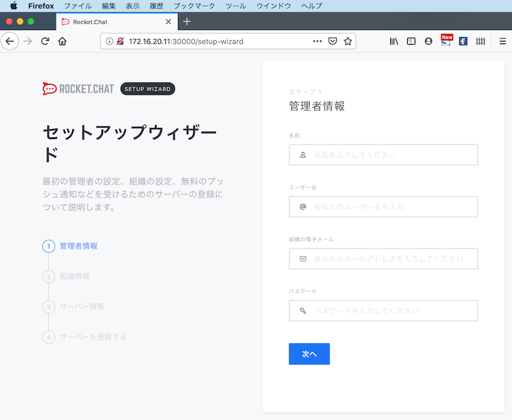512x420 pixels.
Task: Click the forward navigation arrow
Action: click(x=28, y=42)
